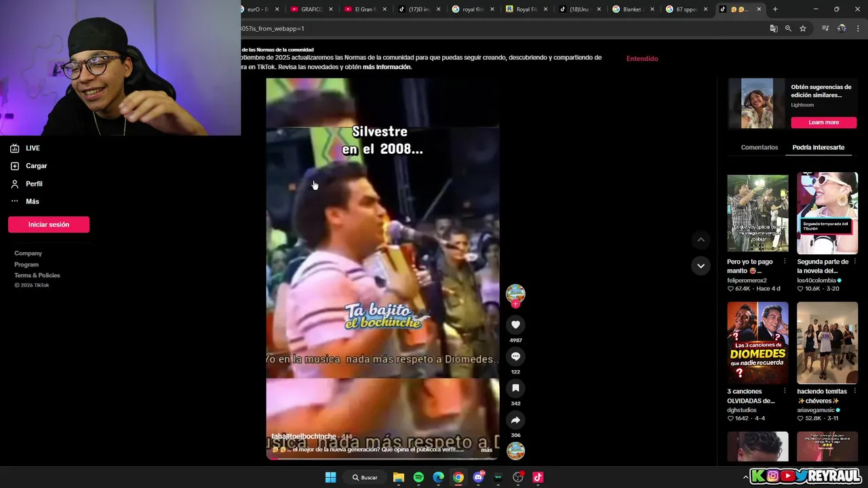Switch to 'GRAFICO' browser tab
Image resolution: width=868 pixels, height=488 pixels.
(x=311, y=9)
